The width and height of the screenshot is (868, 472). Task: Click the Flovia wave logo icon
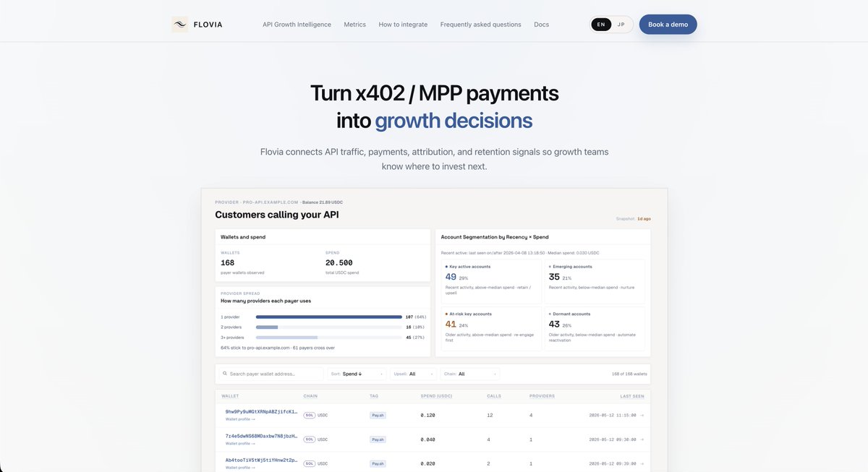pos(179,25)
